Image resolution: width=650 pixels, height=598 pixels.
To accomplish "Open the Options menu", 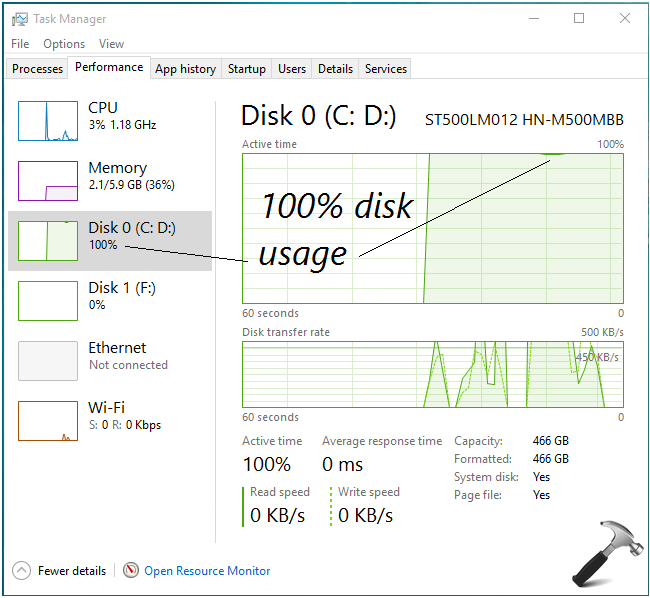I will 64,44.
